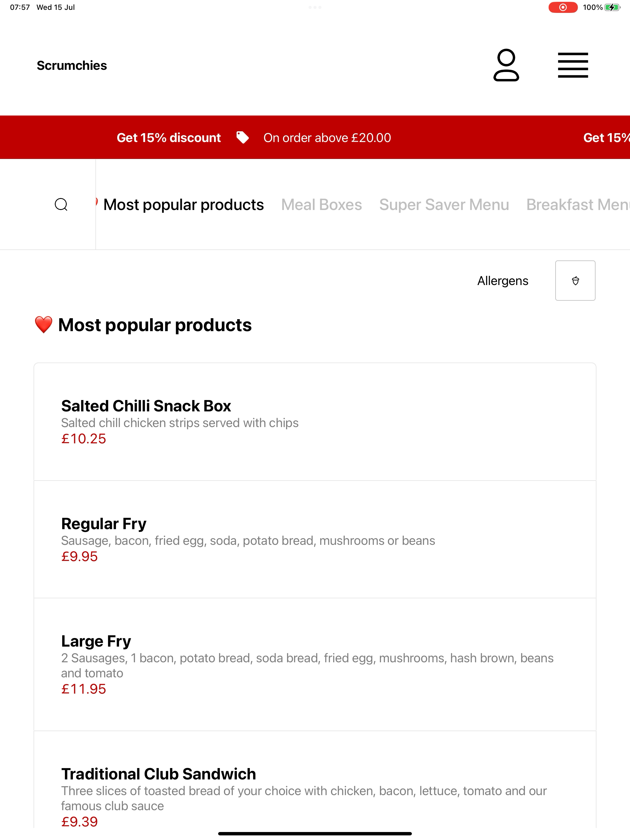Switch to the Meal Boxes tab
Image resolution: width=630 pixels, height=840 pixels.
click(321, 205)
